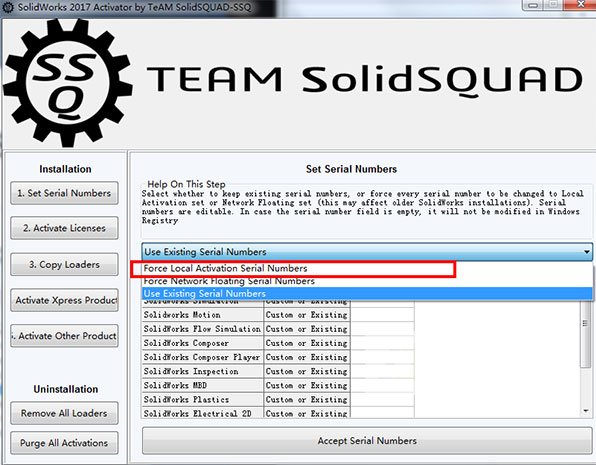
Task: Click the '2. Activate Licenses' button
Action: pos(64,228)
